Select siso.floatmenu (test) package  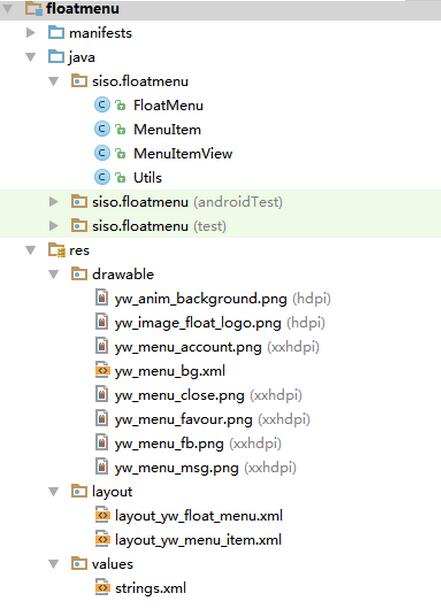[159, 226]
